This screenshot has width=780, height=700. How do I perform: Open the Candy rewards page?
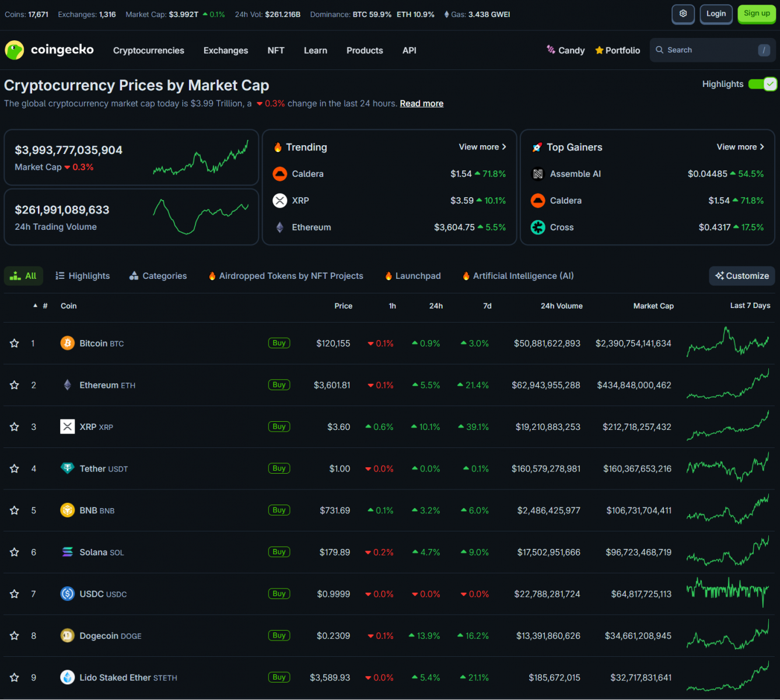pos(565,50)
